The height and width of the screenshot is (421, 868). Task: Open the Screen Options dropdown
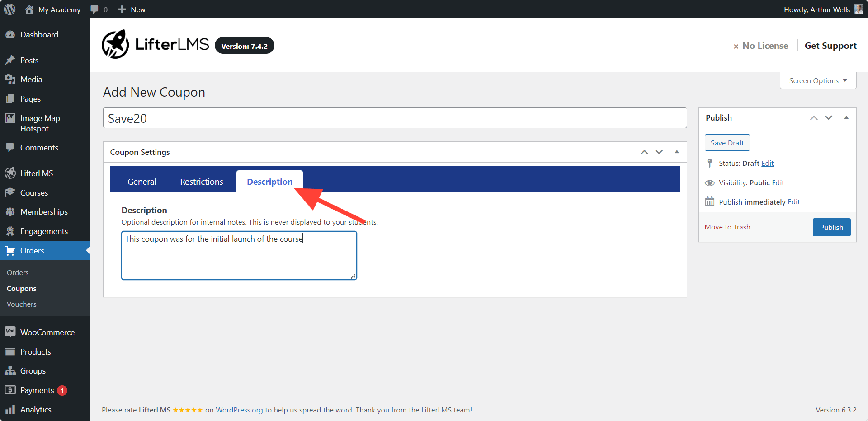point(818,80)
